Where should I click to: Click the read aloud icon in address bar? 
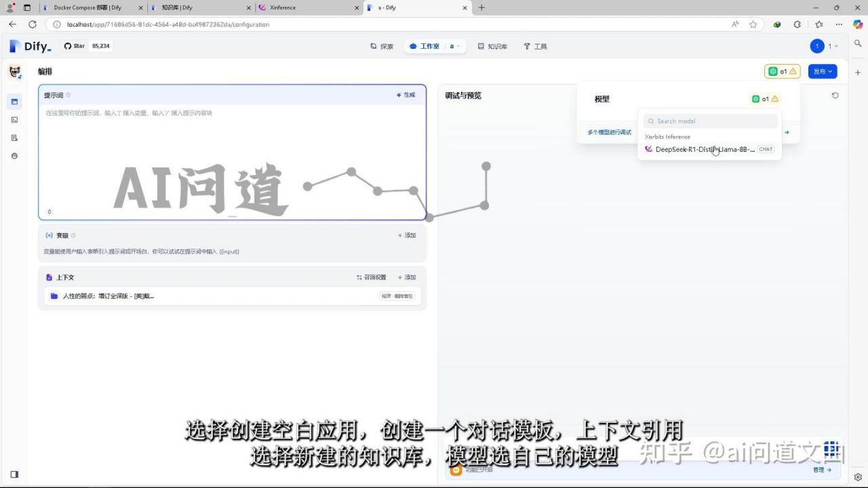735,24
